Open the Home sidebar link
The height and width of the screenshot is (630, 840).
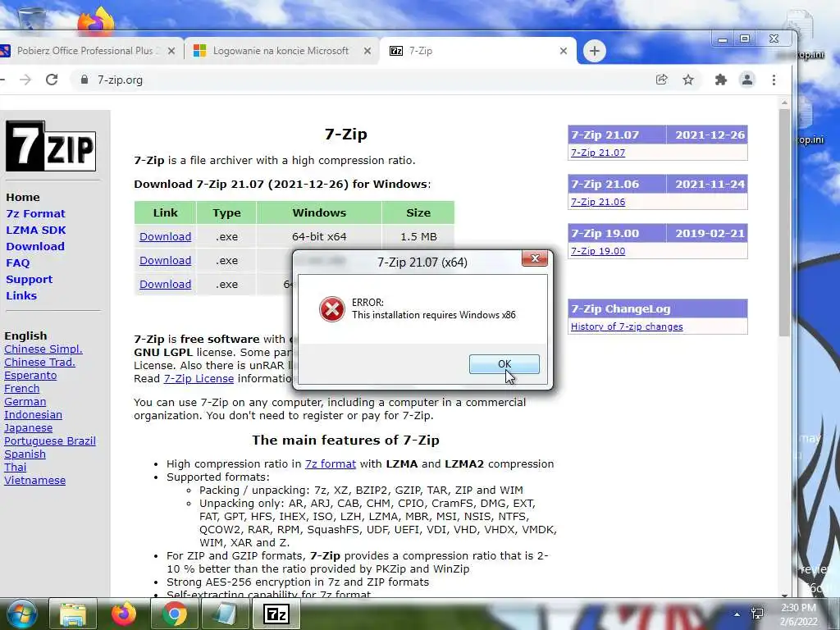pos(23,197)
